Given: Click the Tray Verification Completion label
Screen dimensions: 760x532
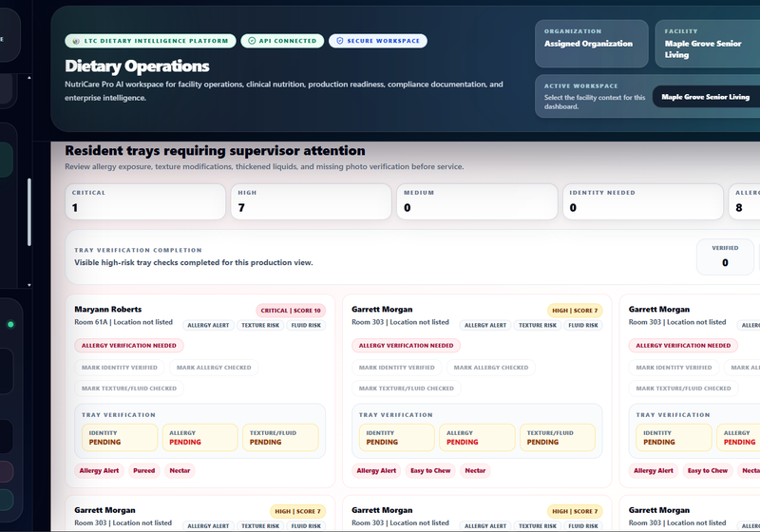Looking at the screenshot, I should tap(138, 250).
